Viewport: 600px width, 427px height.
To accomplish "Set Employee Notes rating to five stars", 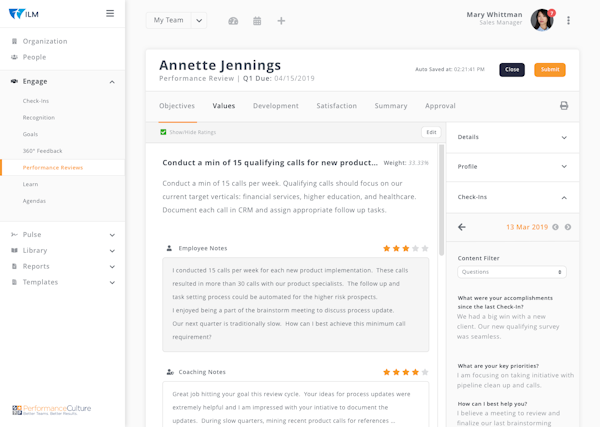I will pyautogui.click(x=425, y=248).
